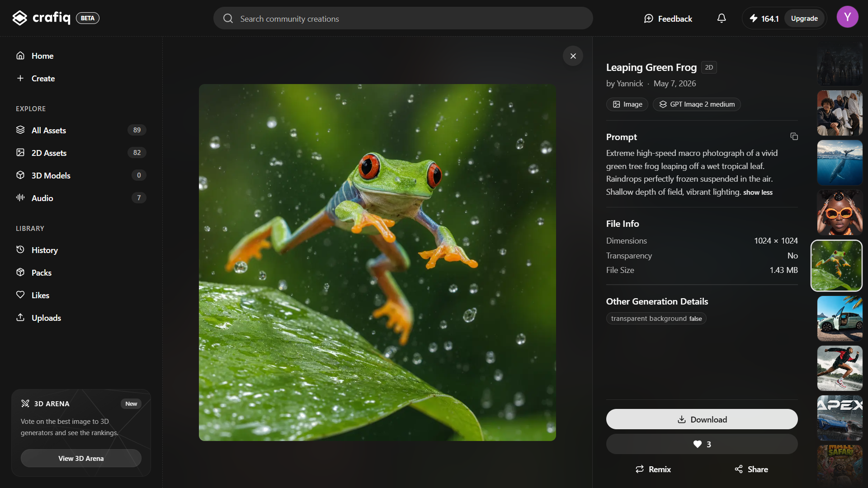Viewport: 868px width, 488px height.
Task: Open the Safari thumbnail
Action: tap(840, 465)
